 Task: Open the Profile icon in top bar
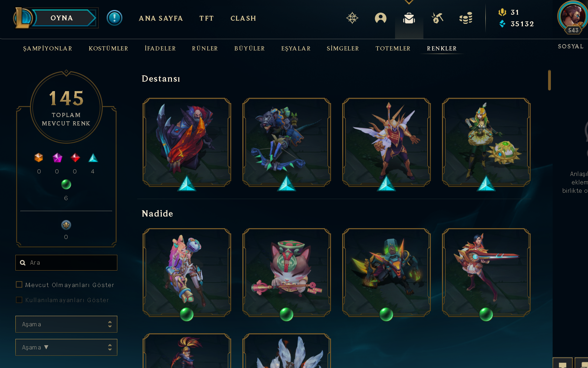point(380,18)
